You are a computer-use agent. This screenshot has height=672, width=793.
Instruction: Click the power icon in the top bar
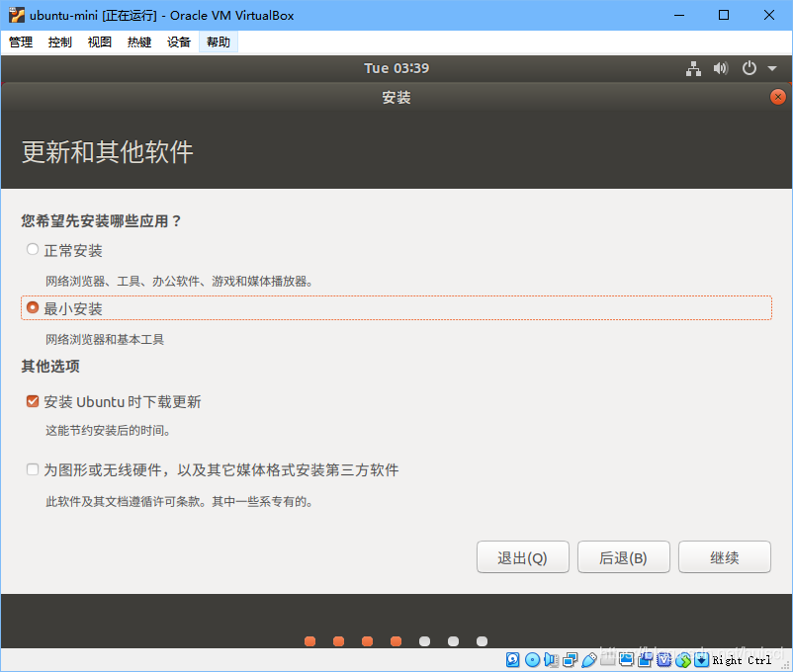click(x=749, y=68)
